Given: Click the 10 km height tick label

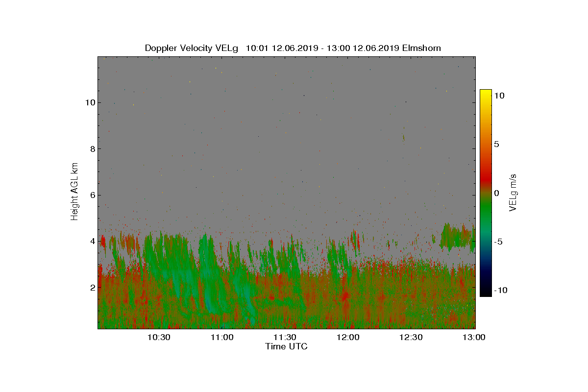Looking at the screenshot, I should tap(90, 102).
